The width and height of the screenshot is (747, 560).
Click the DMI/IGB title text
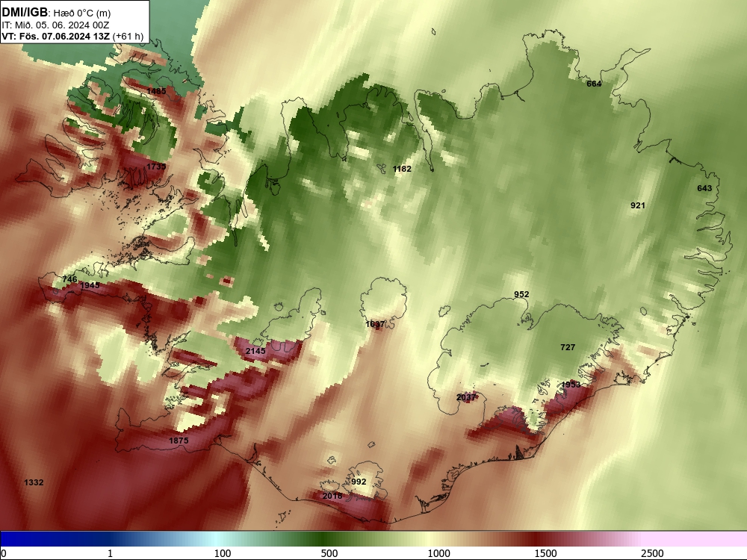coord(25,13)
